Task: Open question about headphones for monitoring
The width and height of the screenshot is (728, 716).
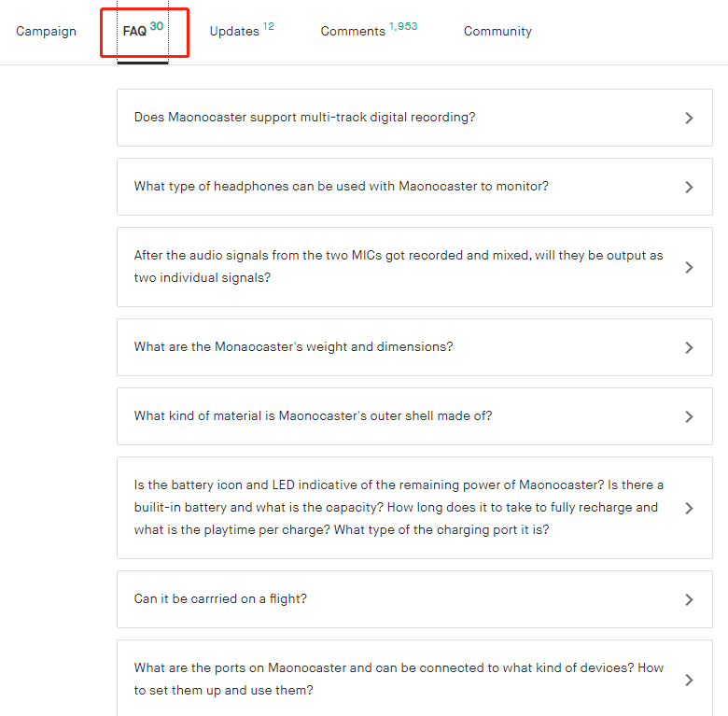Action: pos(341,187)
